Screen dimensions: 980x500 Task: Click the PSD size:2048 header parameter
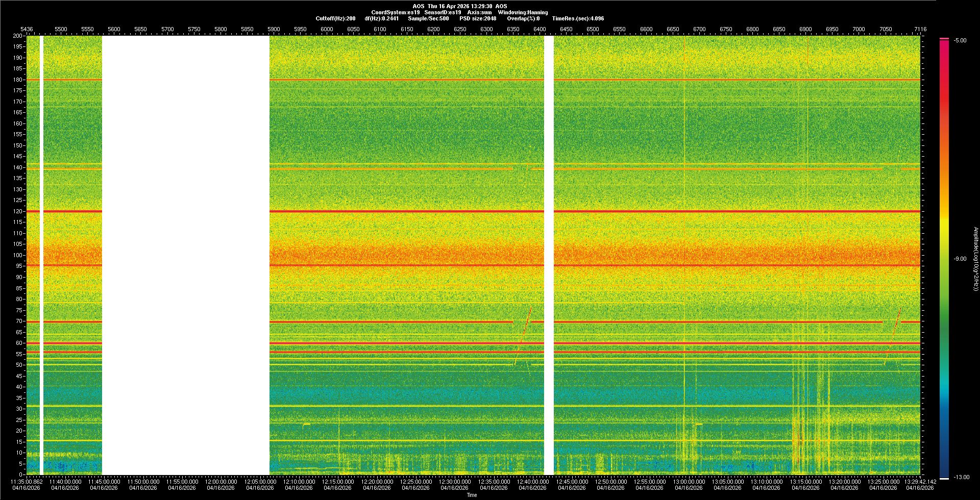tap(478, 18)
